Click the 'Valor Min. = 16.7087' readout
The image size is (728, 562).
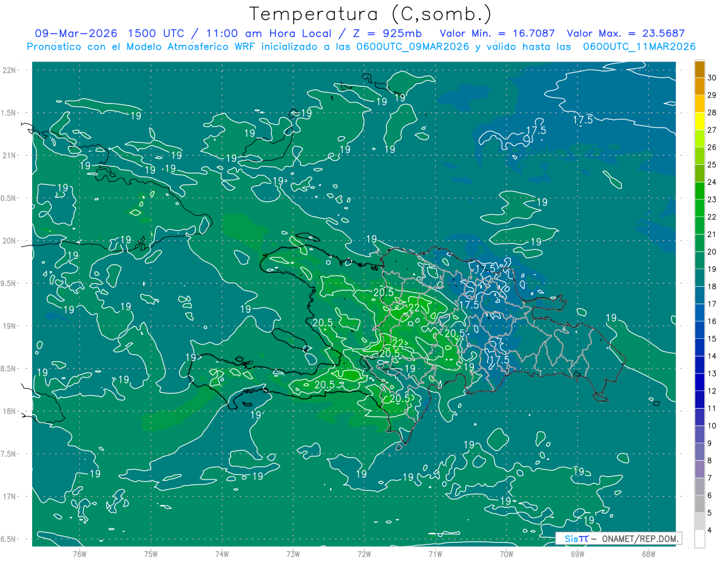pyautogui.click(x=497, y=33)
